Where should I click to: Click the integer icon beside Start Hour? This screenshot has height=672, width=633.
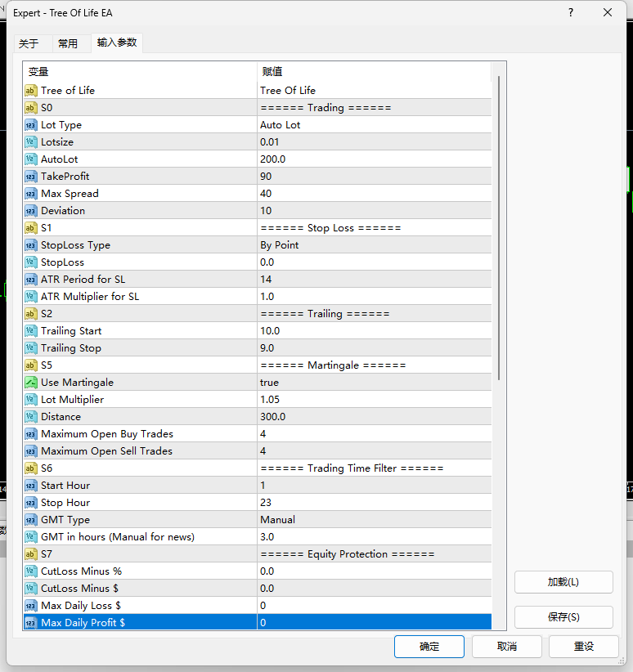(x=30, y=485)
